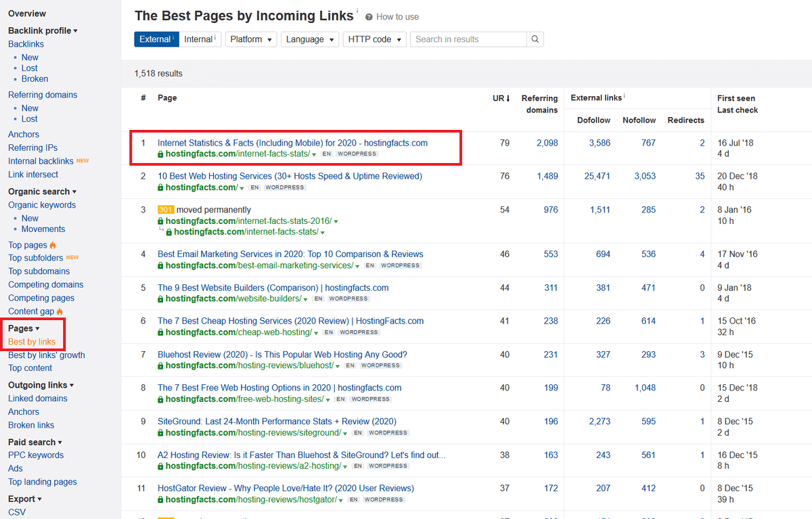Click the fire icon next to Top pages

tap(53, 245)
